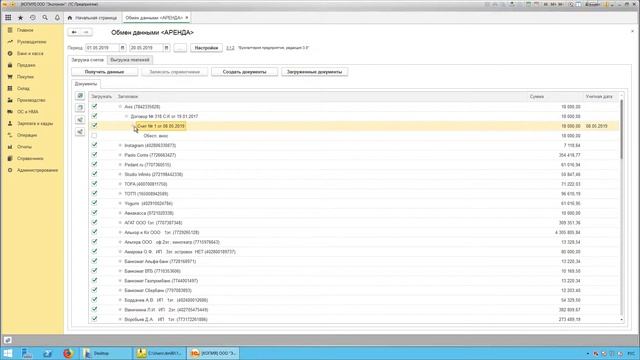Expand the Yogumi tree node
This screenshot has width=640, height=360.
click(x=120, y=203)
